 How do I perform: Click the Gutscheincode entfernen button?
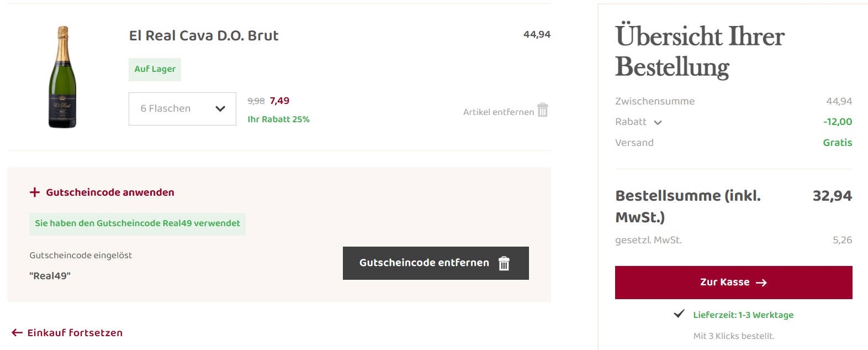coord(436,263)
